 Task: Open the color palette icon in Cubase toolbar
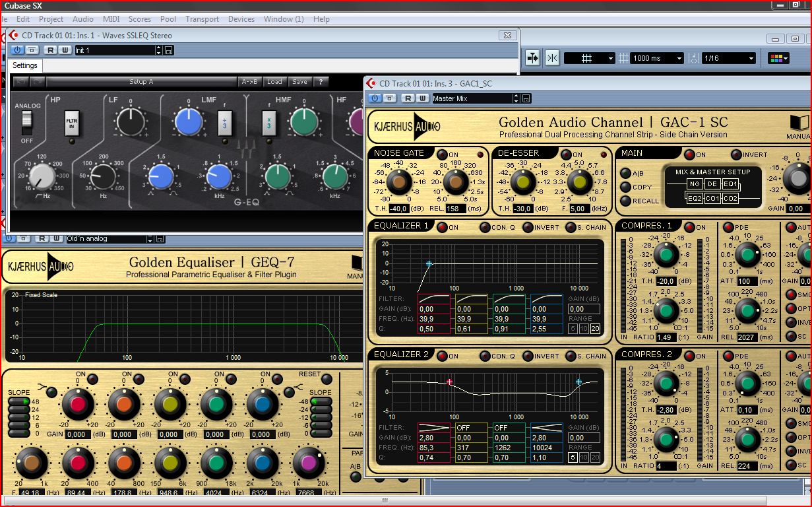[x=779, y=58]
